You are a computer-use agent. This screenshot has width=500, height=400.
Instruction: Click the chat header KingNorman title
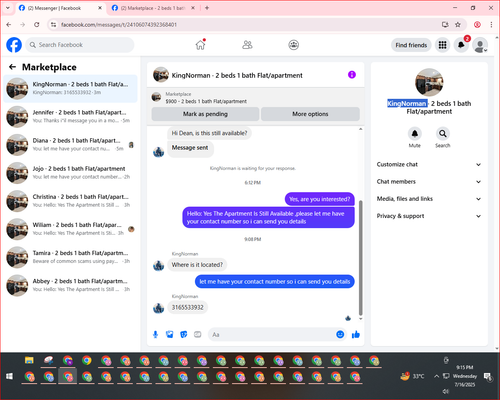tap(237, 75)
